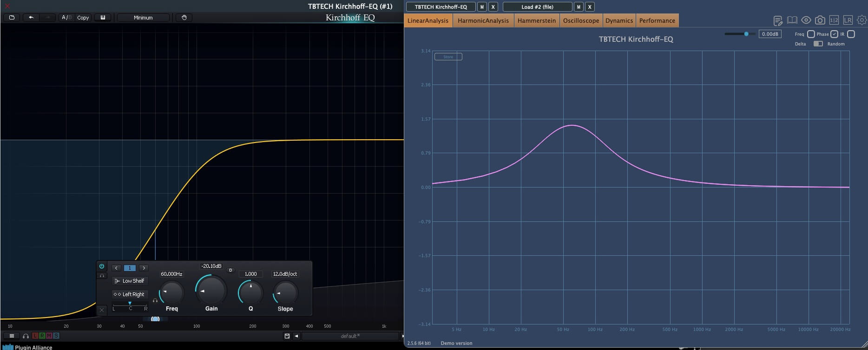
Task: Flip the Delta/Random toggle switch
Action: tap(818, 44)
